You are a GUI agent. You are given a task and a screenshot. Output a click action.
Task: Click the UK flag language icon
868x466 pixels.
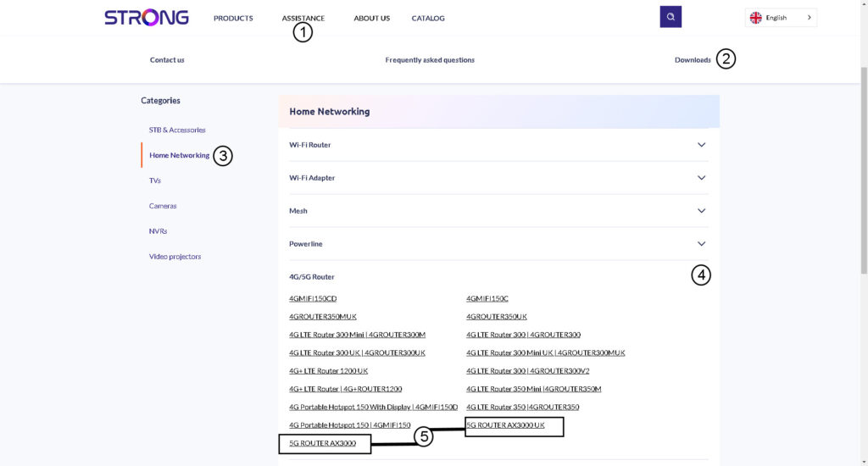tap(755, 18)
